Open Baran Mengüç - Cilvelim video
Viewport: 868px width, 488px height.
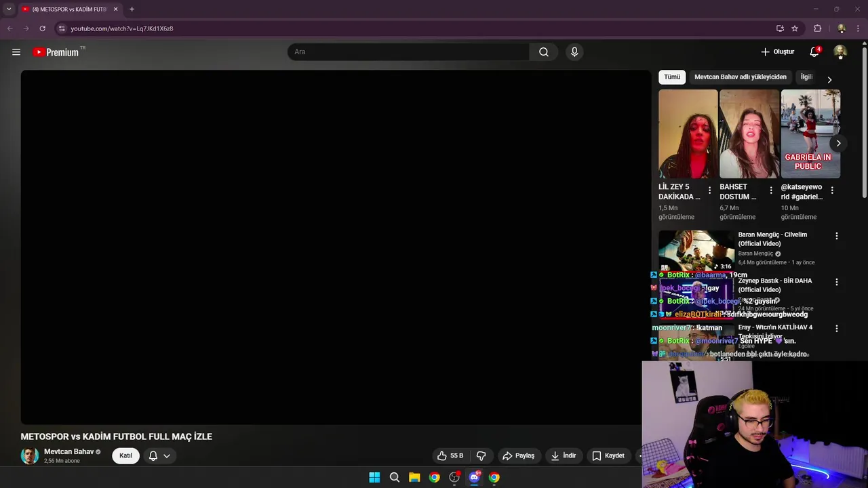coord(772,239)
